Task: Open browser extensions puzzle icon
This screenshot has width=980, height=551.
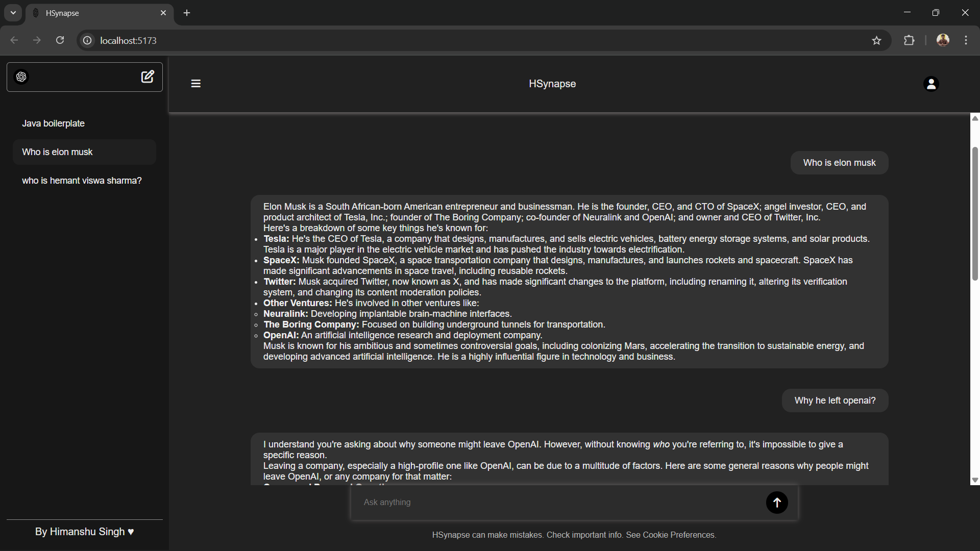Action: (x=909, y=41)
